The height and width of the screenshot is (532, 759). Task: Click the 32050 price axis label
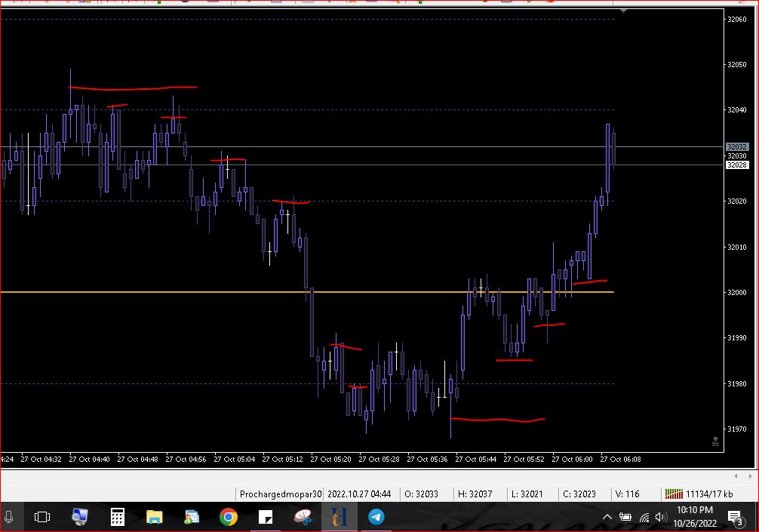click(736, 64)
